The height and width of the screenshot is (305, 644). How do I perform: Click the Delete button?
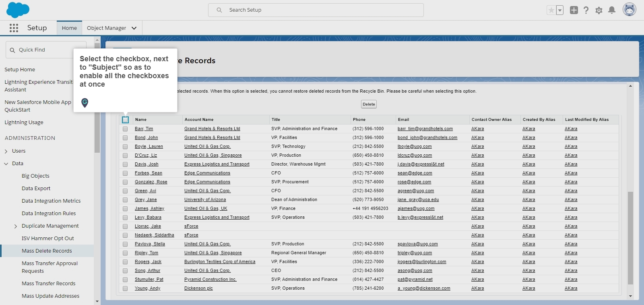(369, 104)
